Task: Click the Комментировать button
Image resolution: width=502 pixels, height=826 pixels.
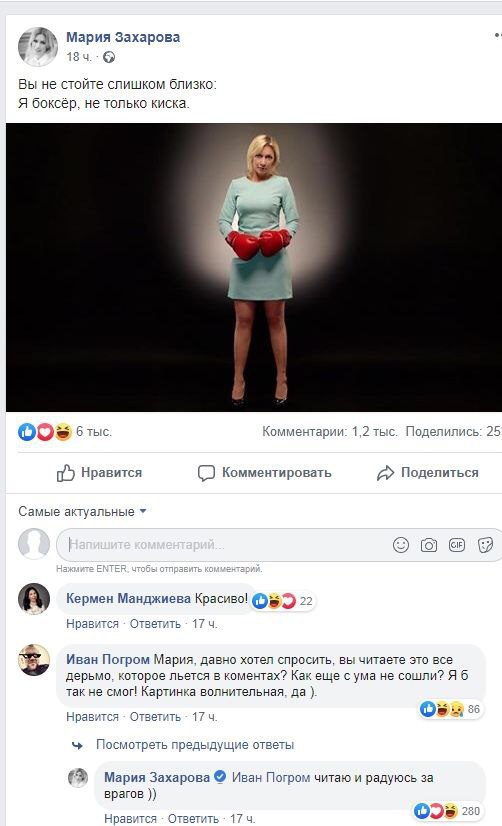Action: tap(264, 473)
